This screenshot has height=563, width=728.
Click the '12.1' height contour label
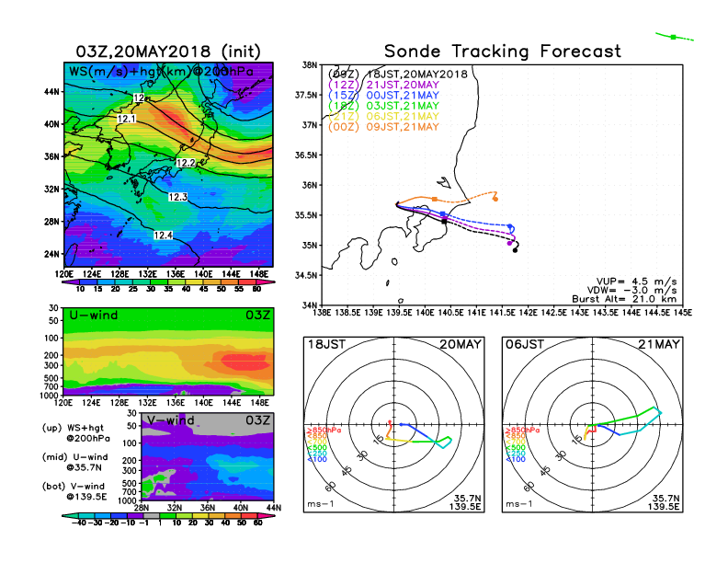click(x=126, y=119)
